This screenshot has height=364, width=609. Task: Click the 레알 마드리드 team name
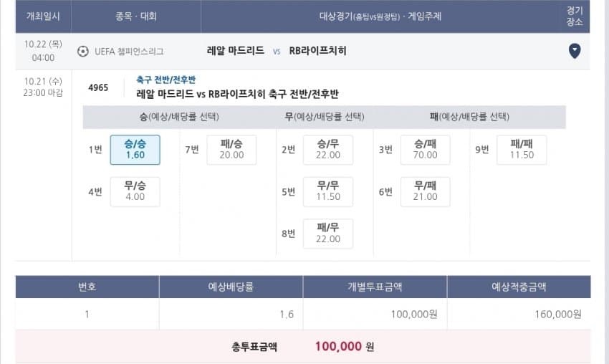[236, 50]
